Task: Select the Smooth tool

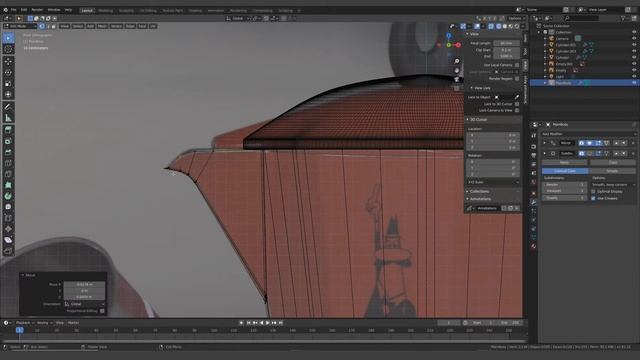Action: [x=8, y=207]
